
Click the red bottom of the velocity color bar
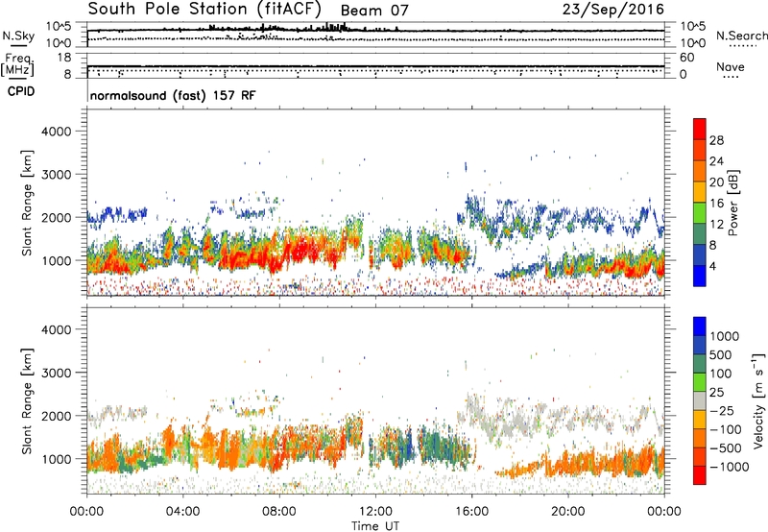point(700,475)
